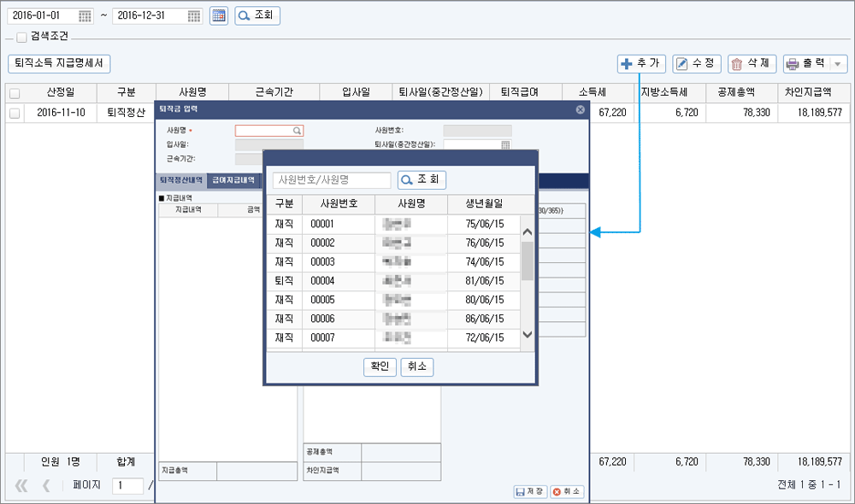This screenshot has height=504, width=855.
Task: Click the 삭제 delete button
Action: [752, 64]
